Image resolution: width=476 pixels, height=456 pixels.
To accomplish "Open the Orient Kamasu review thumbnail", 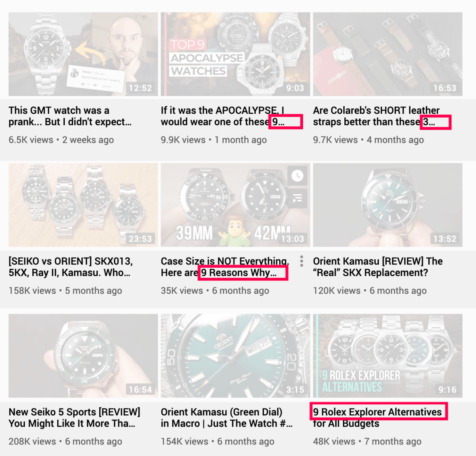I will (388, 205).
